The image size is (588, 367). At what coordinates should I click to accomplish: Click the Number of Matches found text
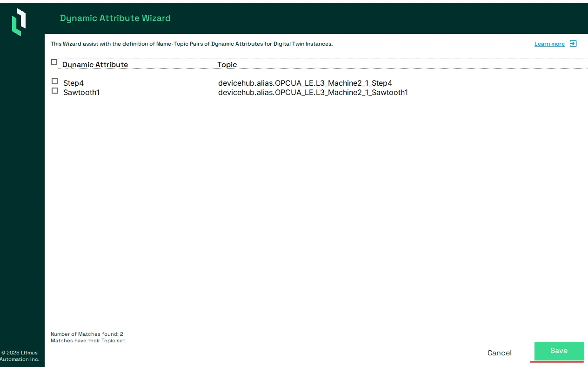point(87,334)
